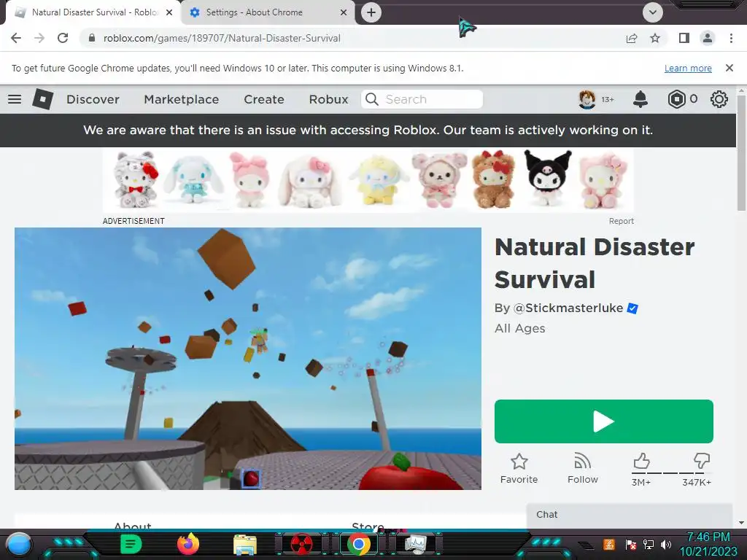Open the Java update tray icon
Viewport: 747px width, 560px height.
click(x=609, y=544)
